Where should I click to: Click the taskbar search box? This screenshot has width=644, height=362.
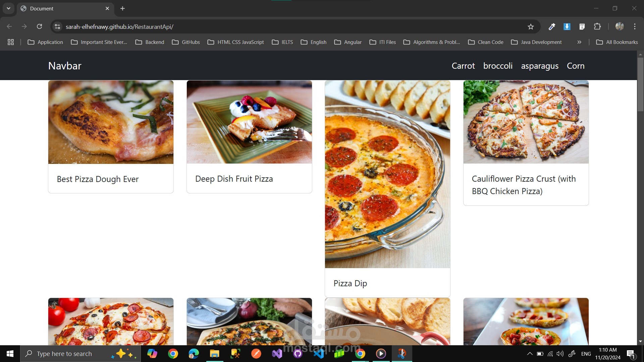pos(80,354)
